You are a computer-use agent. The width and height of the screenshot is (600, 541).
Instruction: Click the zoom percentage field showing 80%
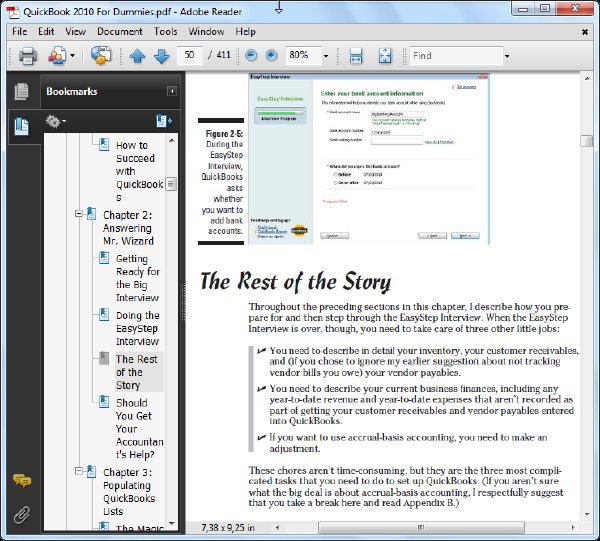(303, 55)
